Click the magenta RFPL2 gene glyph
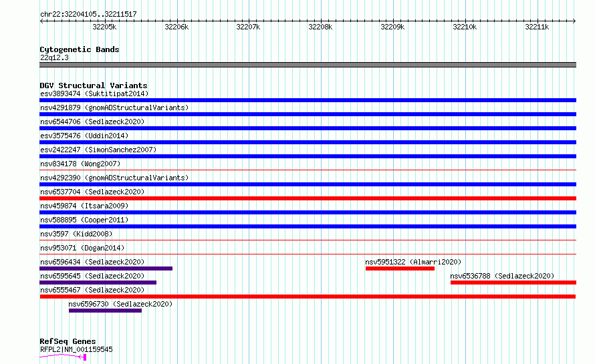595x364 pixels. 63,357
